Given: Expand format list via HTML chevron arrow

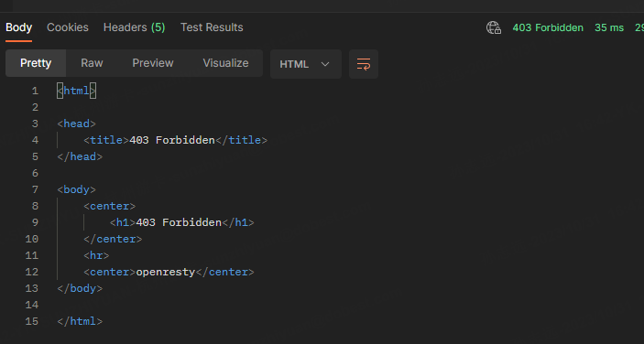Looking at the screenshot, I should click(325, 64).
